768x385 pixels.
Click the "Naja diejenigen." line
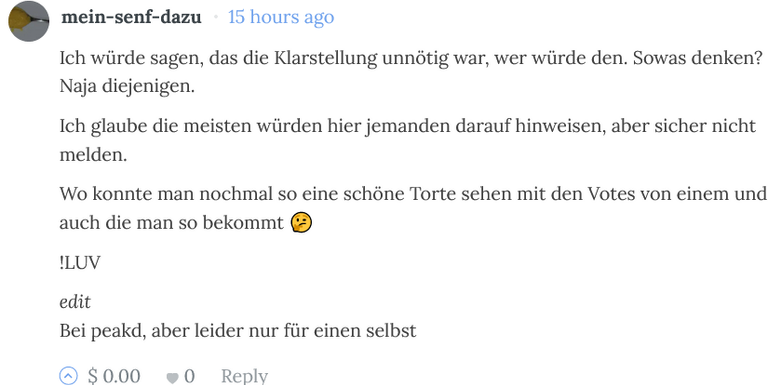click(x=127, y=87)
